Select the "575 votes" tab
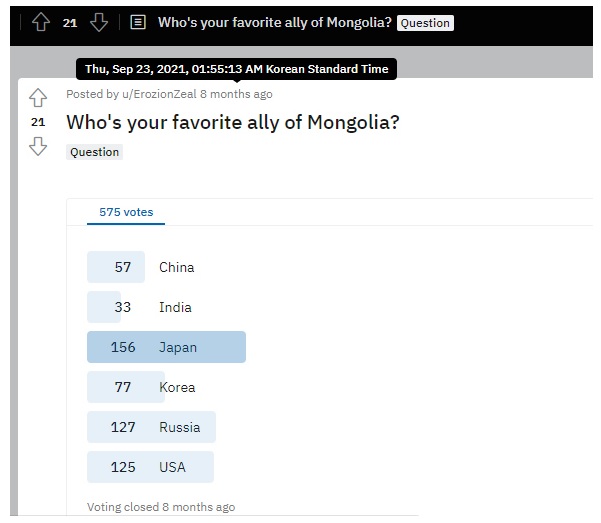The image size is (601, 523). pos(125,212)
